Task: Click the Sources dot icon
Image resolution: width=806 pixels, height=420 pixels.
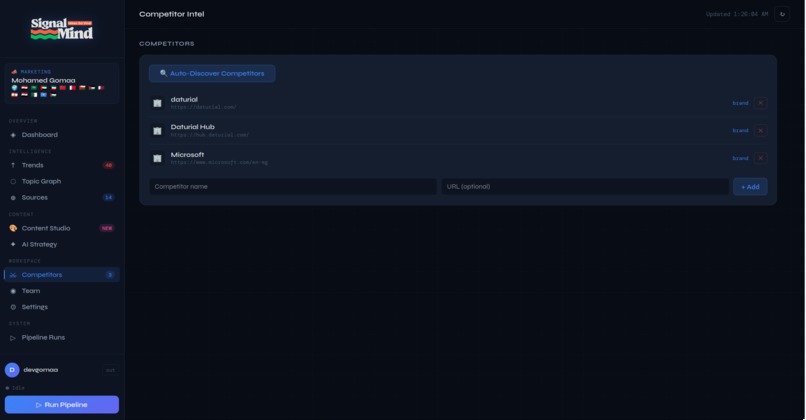Action: [x=13, y=198]
